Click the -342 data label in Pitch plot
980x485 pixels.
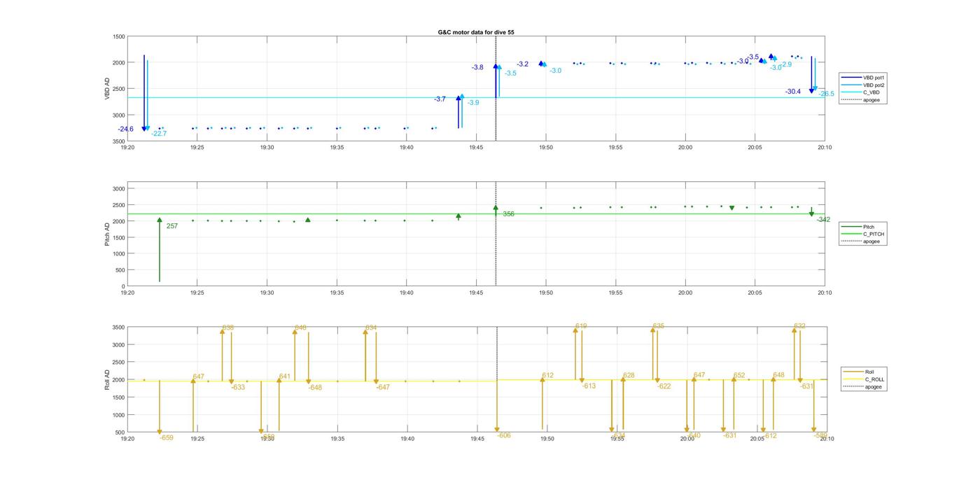[823, 220]
